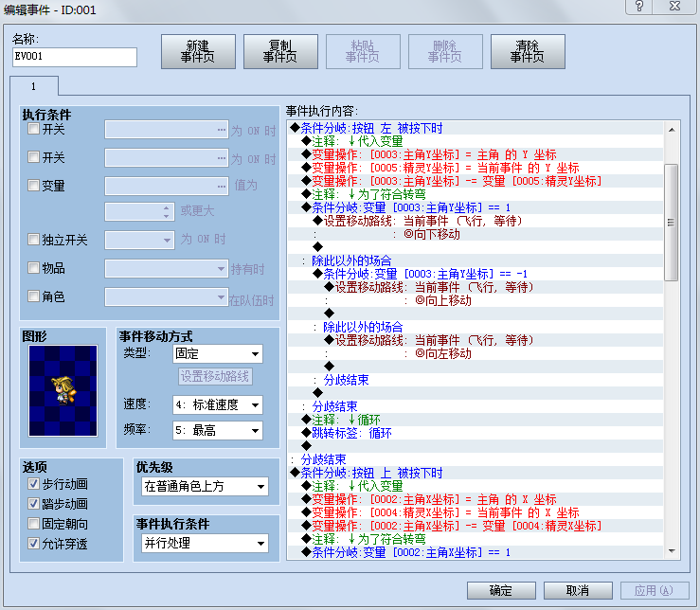Image resolution: width=700 pixels, height=610 pixels.
Task: Open 事件执行条件 dropdown 并行处理
Action: [205, 543]
